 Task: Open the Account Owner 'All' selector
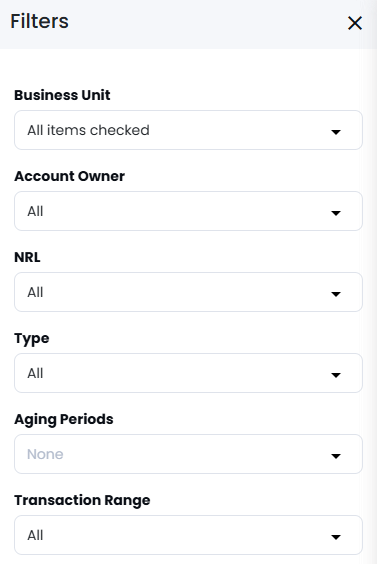click(188, 211)
